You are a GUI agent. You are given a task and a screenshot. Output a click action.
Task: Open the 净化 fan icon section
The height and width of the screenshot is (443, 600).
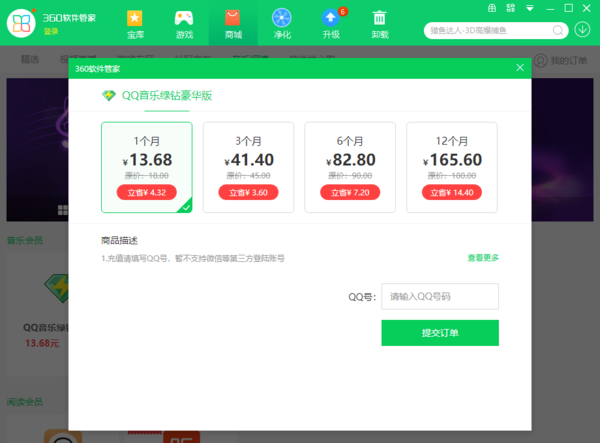282,24
